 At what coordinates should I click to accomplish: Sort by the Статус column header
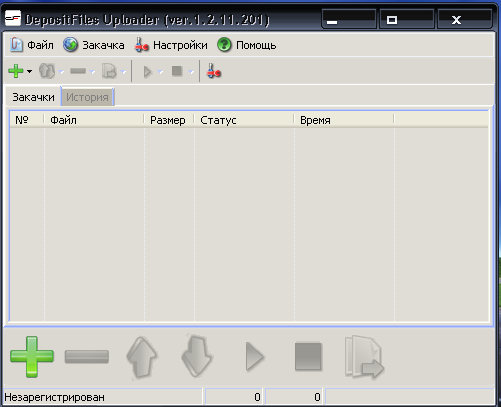244,120
